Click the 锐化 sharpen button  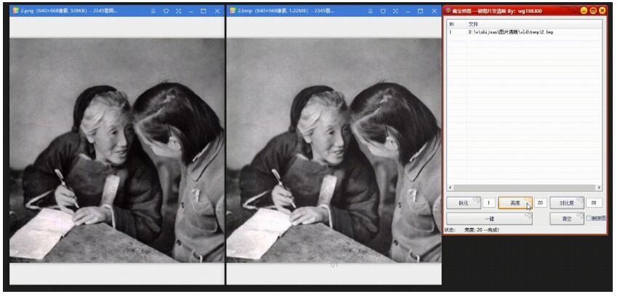pos(463,203)
